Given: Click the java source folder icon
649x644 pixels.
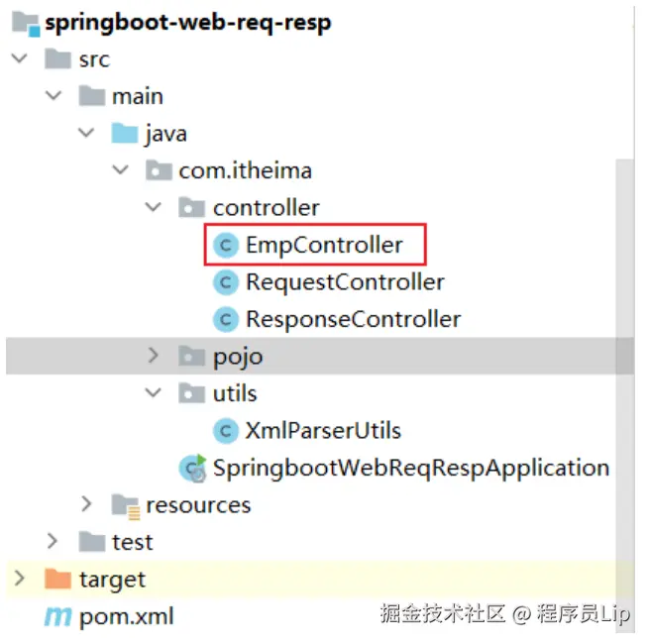Looking at the screenshot, I should 125,133.
